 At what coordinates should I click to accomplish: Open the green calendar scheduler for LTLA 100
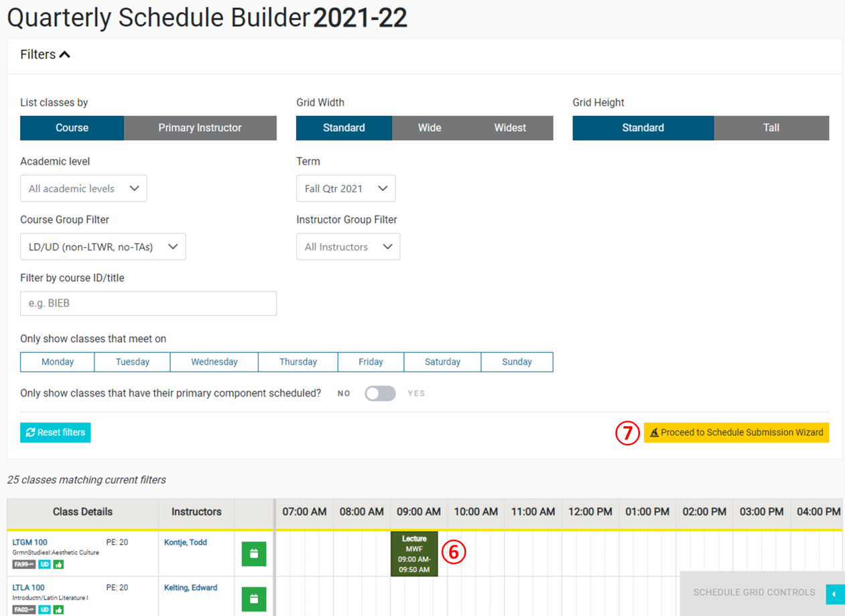click(x=254, y=599)
